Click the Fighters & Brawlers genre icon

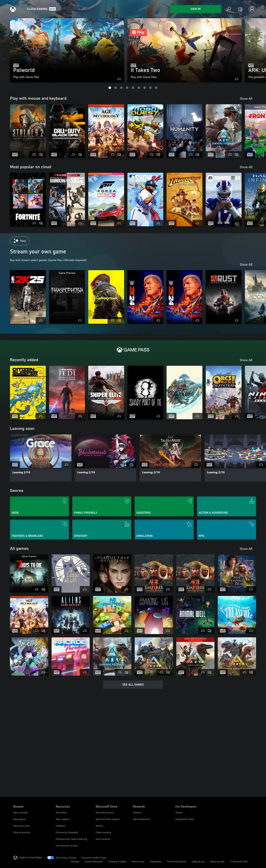(x=64, y=524)
